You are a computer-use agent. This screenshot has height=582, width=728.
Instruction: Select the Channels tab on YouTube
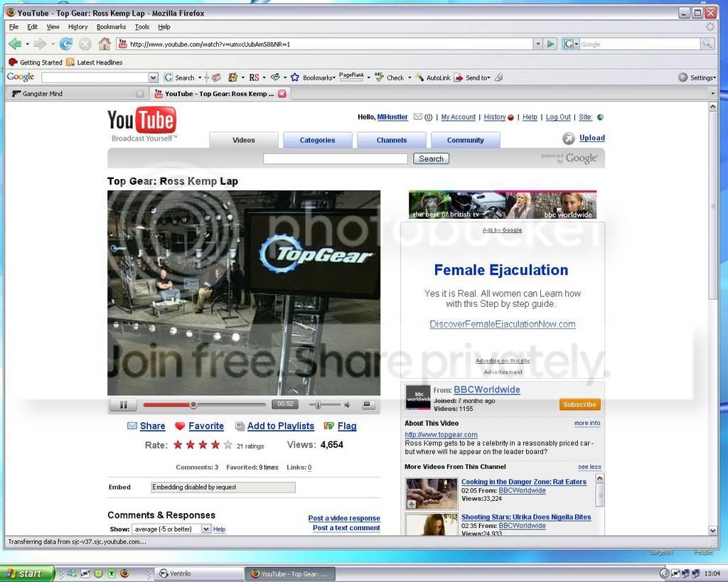click(392, 140)
